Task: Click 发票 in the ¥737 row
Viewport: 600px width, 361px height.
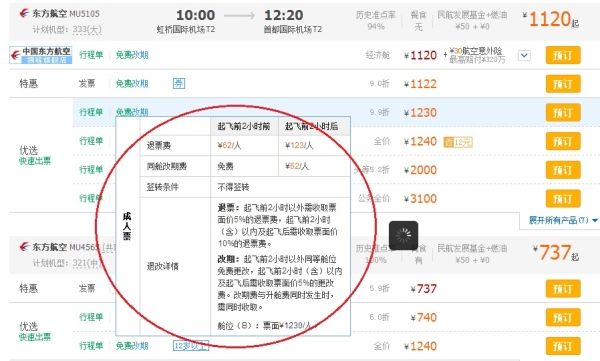Action: pyautogui.click(x=87, y=288)
